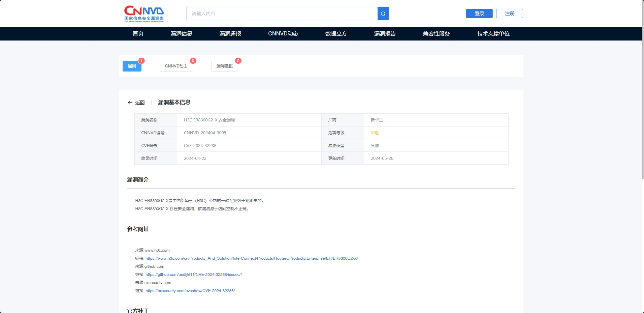This screenshot has width=644, height=313.
Task: Click the 来源:www.h3c.com source line
Action: tap(152, 250)
